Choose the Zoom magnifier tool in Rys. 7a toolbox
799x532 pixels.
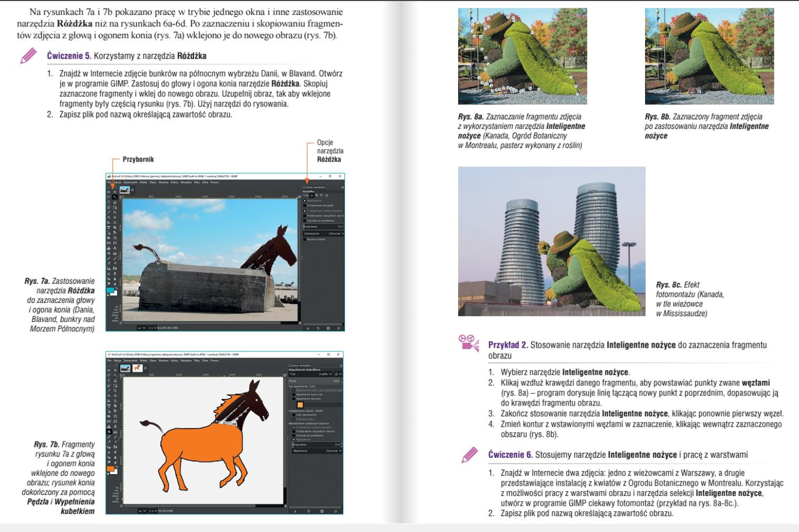(115, 212)
